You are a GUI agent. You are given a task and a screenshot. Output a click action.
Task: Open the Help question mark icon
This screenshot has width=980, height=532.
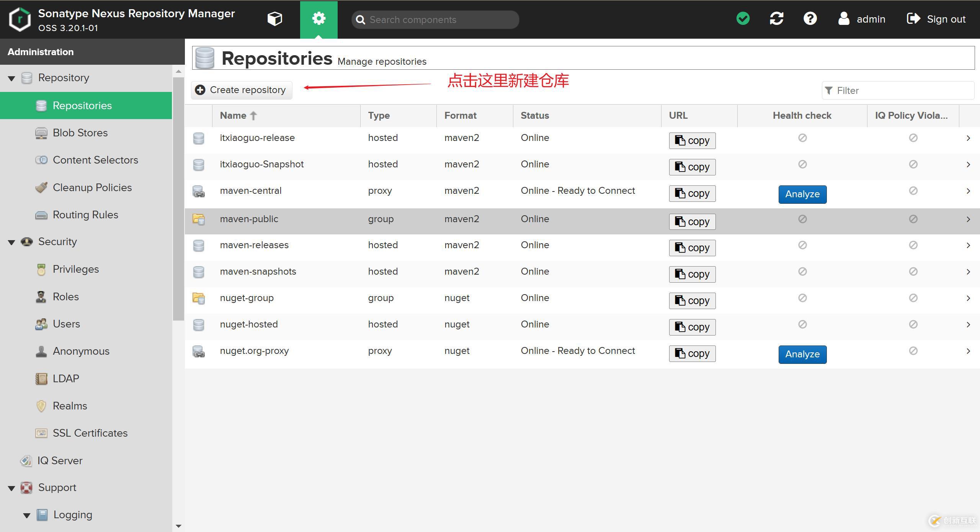810,18
